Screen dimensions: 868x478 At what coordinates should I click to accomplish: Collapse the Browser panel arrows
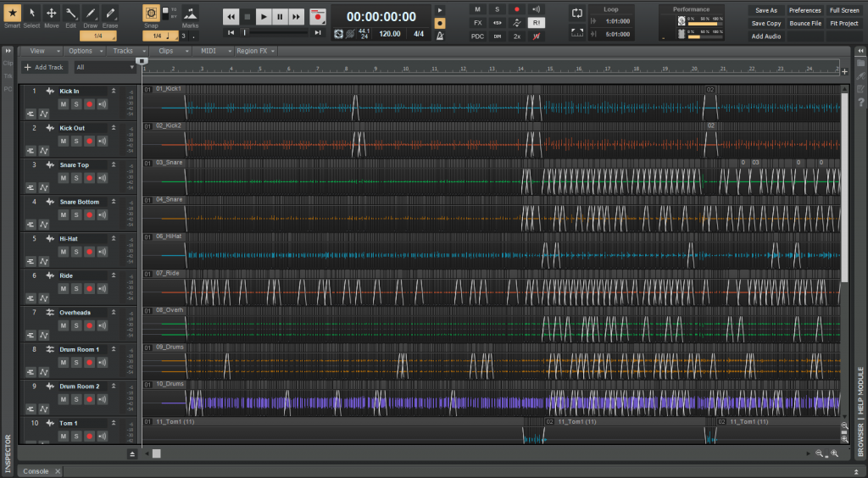[x=860, y=51]
